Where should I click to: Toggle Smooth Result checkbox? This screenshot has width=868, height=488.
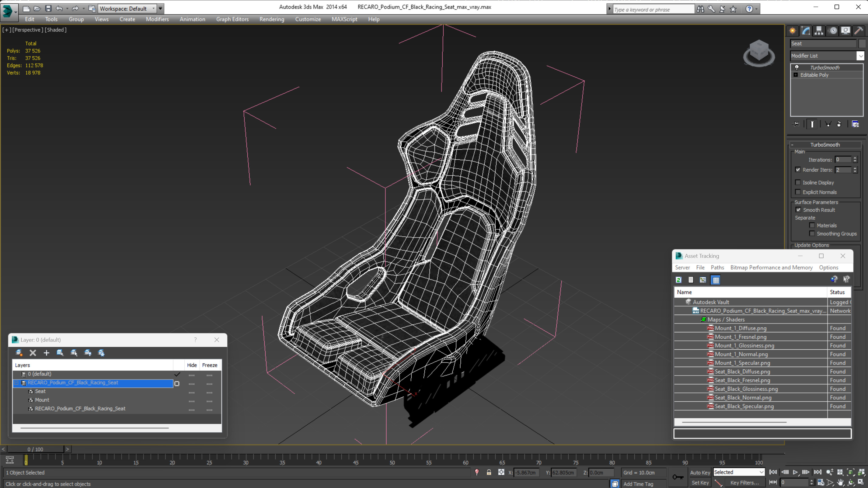(x=798, y=209)
